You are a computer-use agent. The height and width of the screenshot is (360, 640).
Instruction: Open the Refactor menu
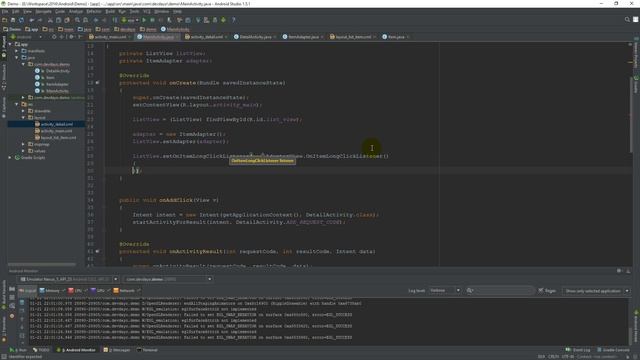93,11
